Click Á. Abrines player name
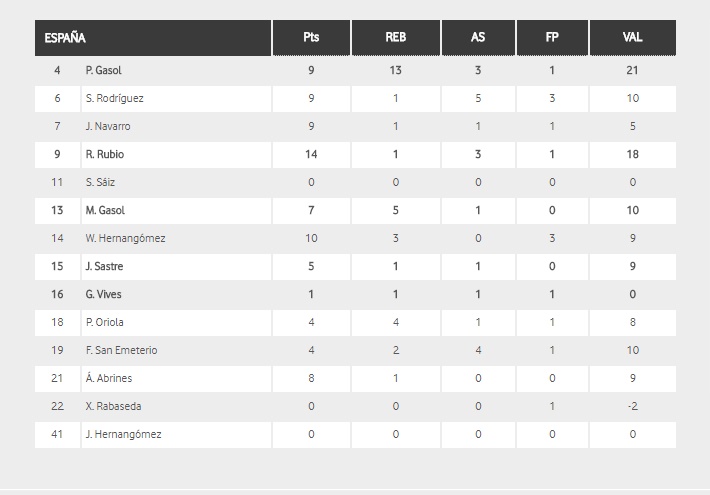The image size is (710, 495). point(109,379)
